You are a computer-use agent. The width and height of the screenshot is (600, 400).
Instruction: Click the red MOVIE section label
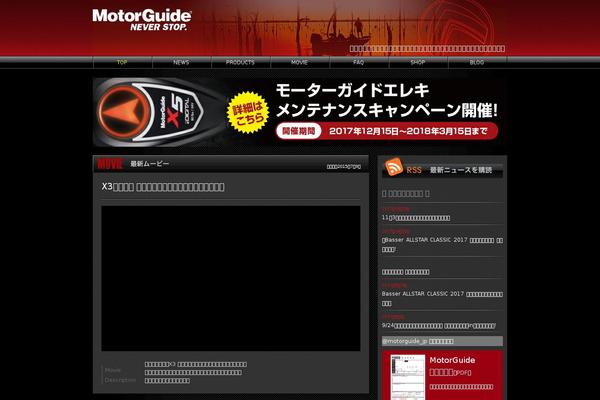coord(110,164)
